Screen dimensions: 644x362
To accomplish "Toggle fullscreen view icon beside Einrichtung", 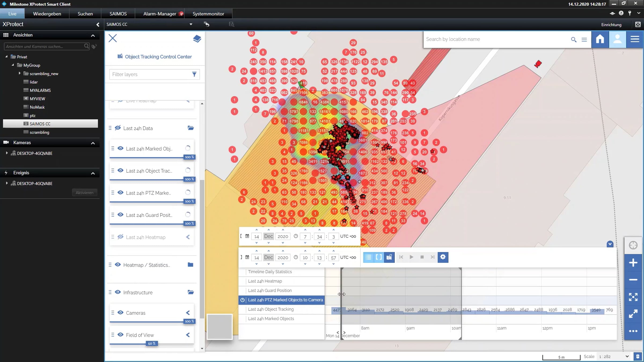I will pos(638,24).
